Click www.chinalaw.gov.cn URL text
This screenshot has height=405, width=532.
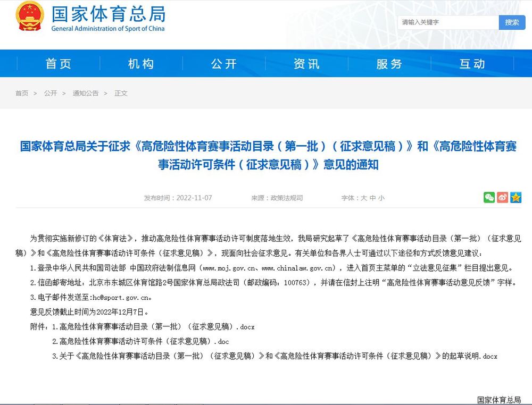(297, 268)
